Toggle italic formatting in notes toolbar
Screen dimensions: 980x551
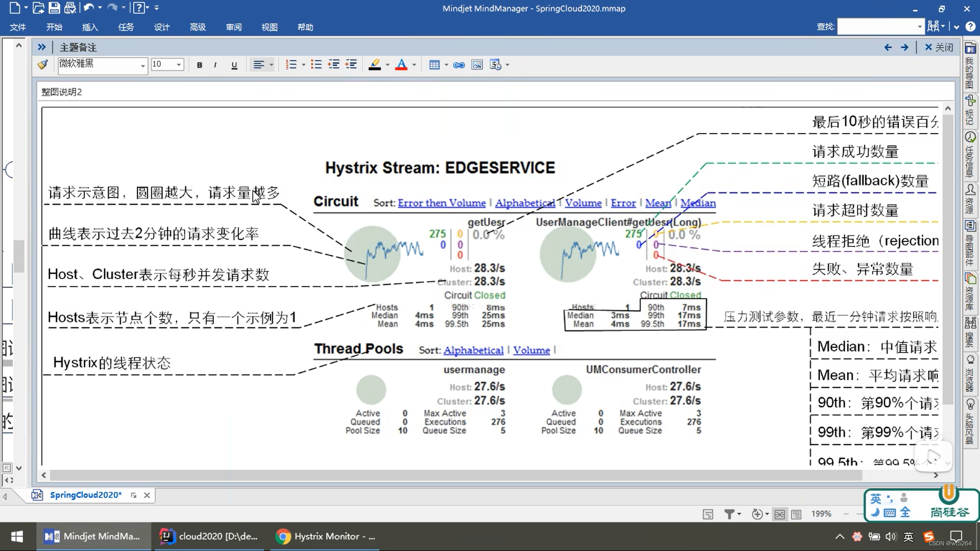215,65
